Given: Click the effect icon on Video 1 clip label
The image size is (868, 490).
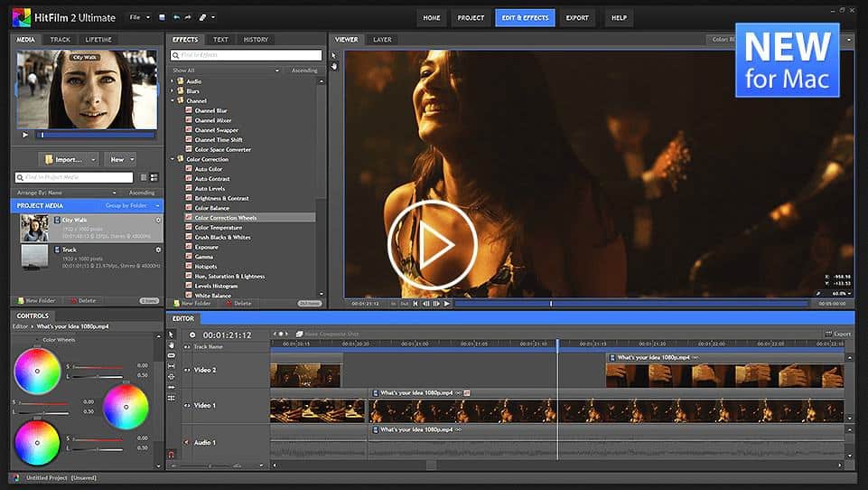Looking at the screenshot, I should pyautogui.click(x=467, y=392).
